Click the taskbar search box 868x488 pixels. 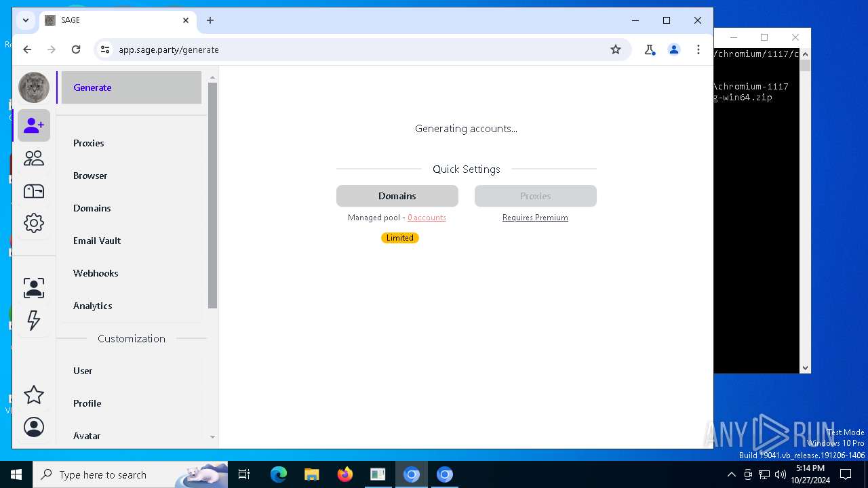[130, 474]
